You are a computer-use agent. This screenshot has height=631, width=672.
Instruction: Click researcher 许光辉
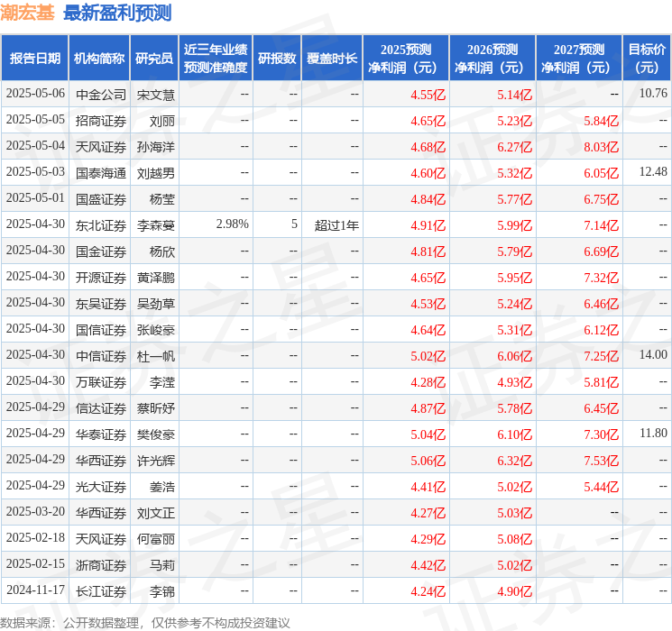tap(156, 460)
